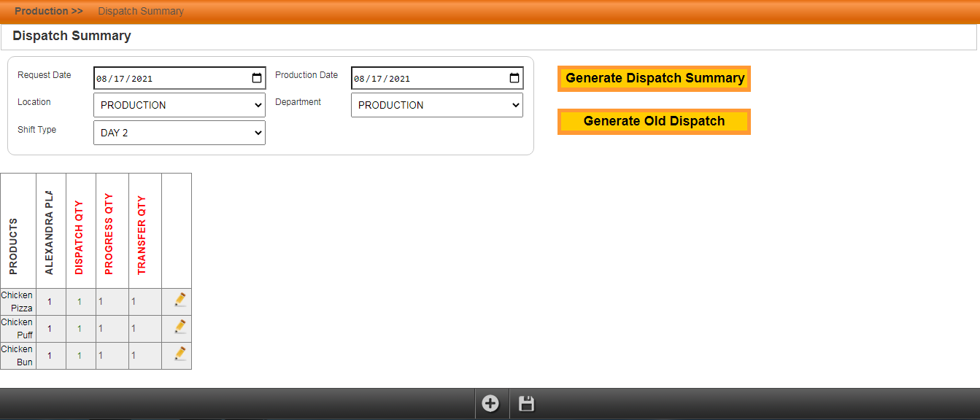Click the DISPATCH QTY column header
This screenshot has width=980, height=420.
(80, 237)
